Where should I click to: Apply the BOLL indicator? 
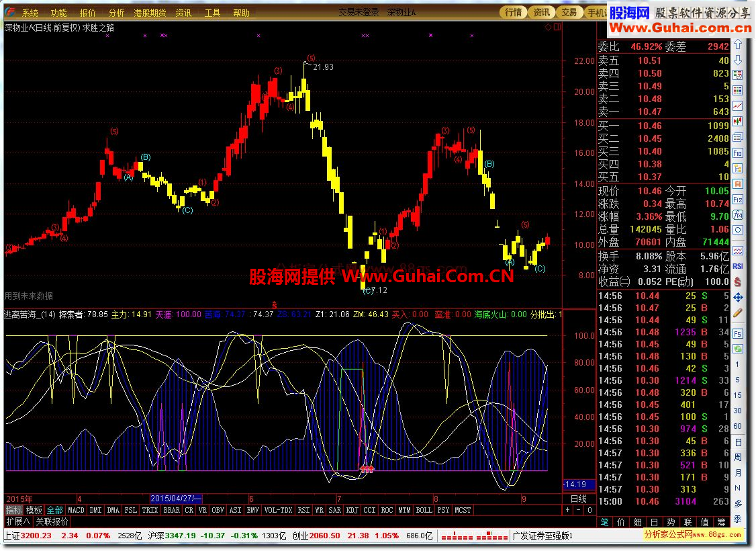point(424,510)
